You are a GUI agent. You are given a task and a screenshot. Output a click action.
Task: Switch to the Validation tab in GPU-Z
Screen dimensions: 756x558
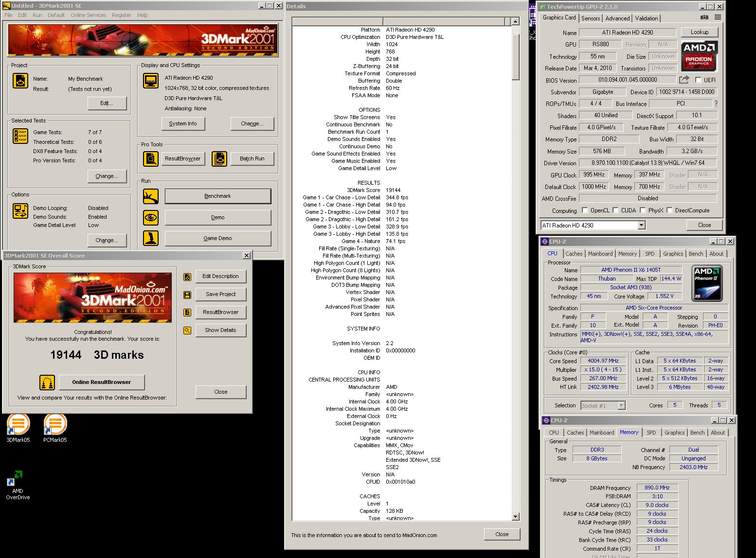(x=647, y=18)
